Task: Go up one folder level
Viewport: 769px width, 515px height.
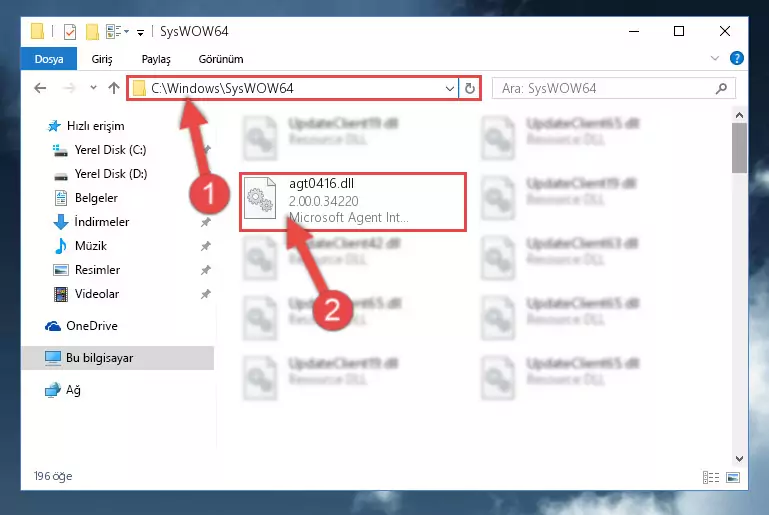Action: [x=114, y=88]
